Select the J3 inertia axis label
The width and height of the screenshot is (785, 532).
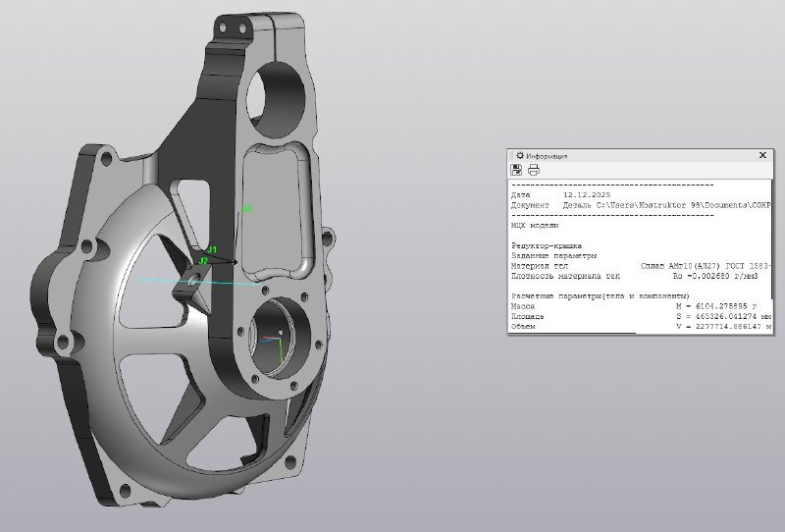247,208
